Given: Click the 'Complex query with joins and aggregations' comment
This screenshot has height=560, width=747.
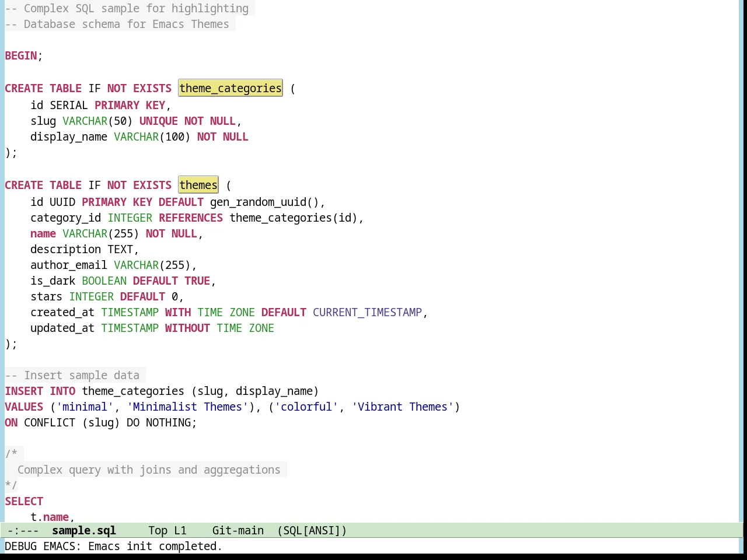Looking at the screenshot, I should [x=149, y=470].
